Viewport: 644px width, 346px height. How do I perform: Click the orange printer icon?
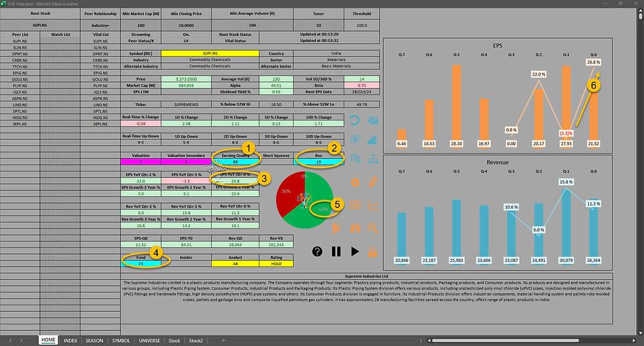tap(373, 251)
